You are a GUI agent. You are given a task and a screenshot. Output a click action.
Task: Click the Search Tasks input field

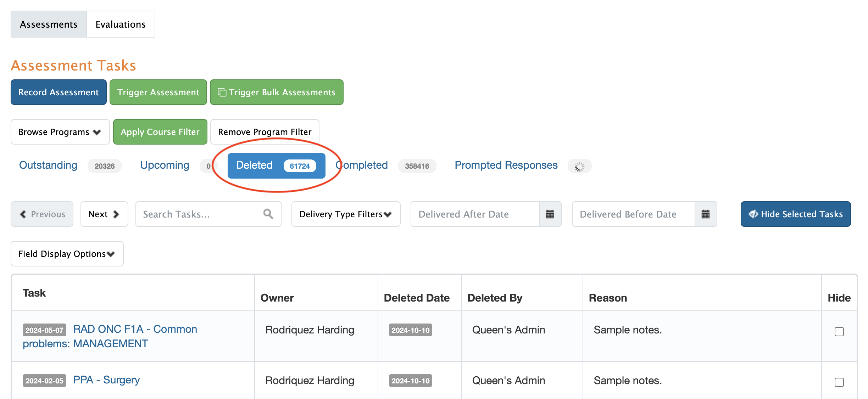click(x=199, y=214)
